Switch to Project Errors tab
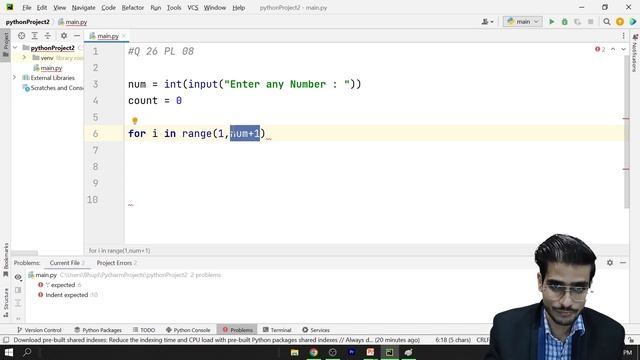The height and width of the screenshot is (360, 640). [x=116, y=263]
